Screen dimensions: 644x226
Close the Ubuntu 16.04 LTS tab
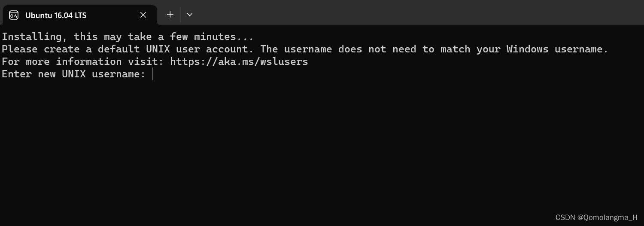pos(143,15)
